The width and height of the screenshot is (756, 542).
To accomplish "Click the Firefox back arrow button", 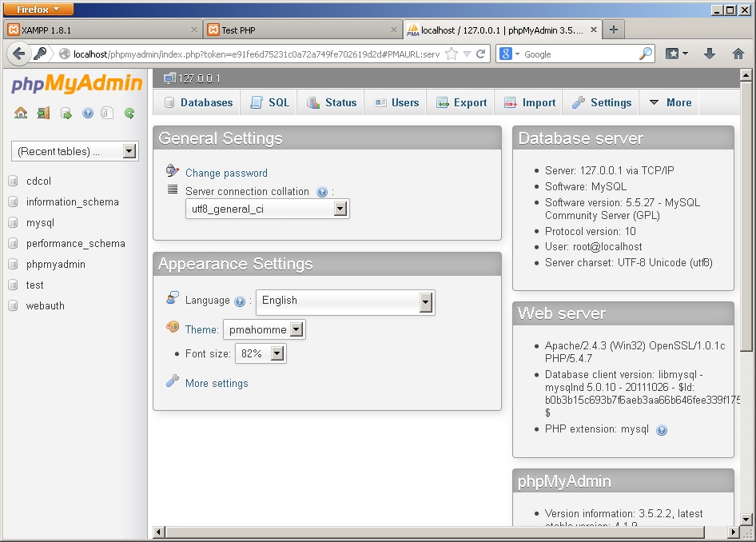I will pyautogui.click(x=18, y=54).
